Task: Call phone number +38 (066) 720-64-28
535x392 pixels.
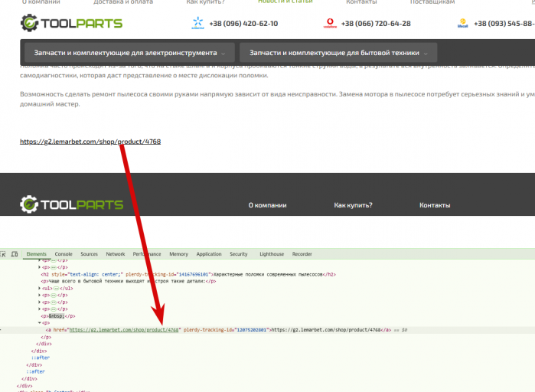Action: (x=376, y=24)
